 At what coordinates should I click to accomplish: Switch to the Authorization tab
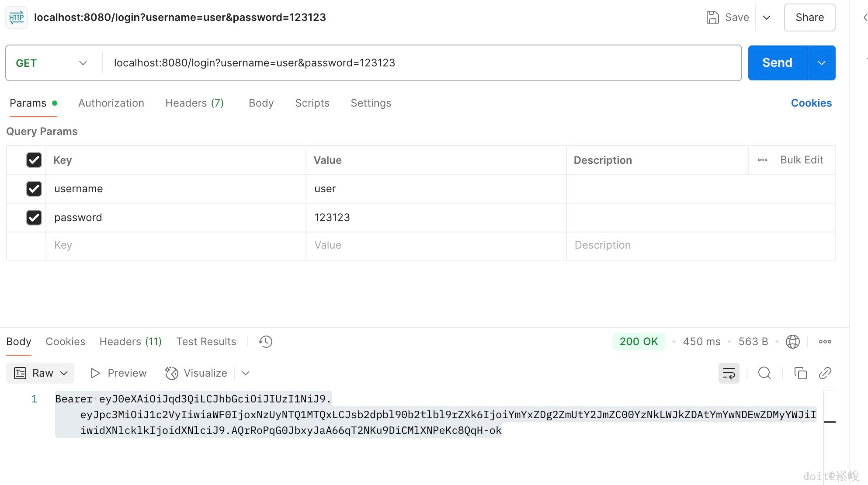coord(111,103)
